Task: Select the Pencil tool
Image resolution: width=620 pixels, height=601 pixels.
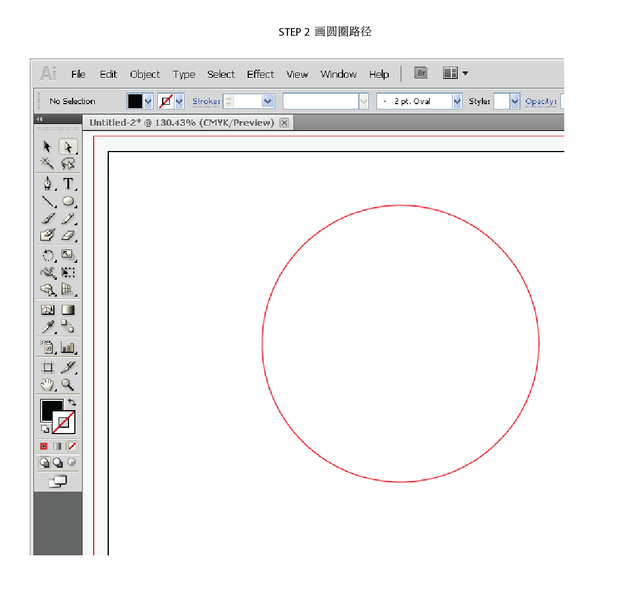Action: (68, 218)
